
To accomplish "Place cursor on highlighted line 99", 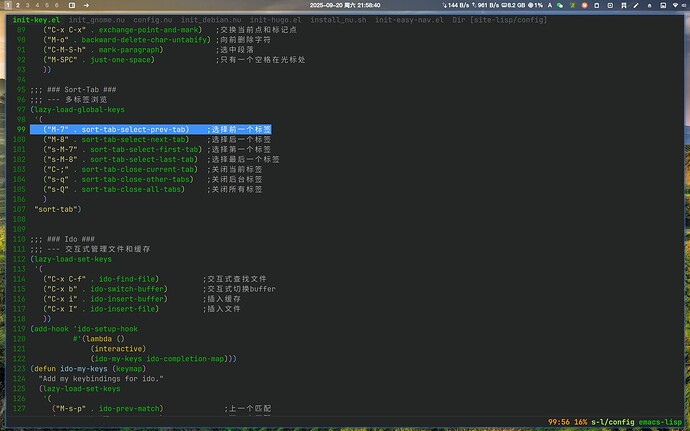I will click(x=150, y=129).
